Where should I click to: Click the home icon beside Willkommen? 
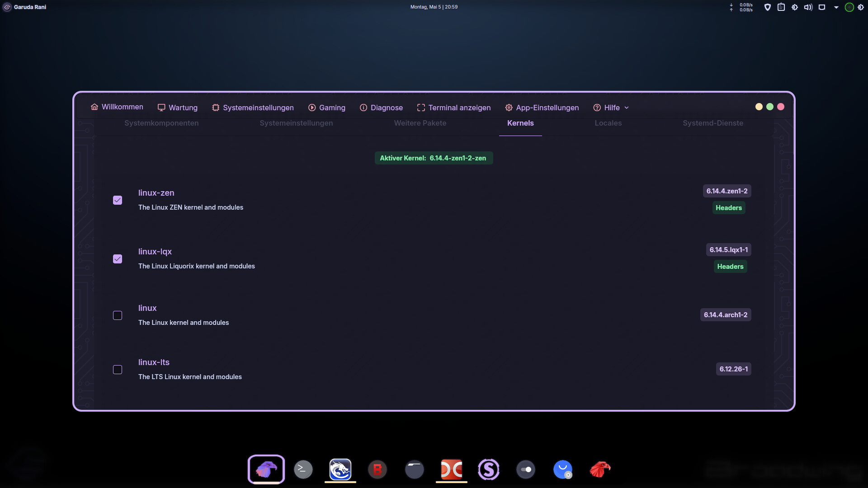94,107
